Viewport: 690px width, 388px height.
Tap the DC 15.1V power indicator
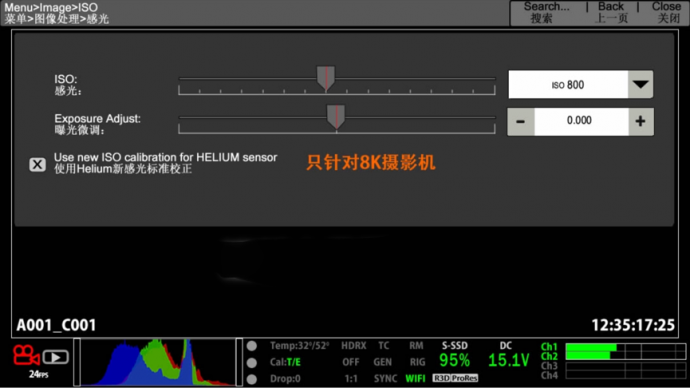pyautogui.click(x=508, y=355)
